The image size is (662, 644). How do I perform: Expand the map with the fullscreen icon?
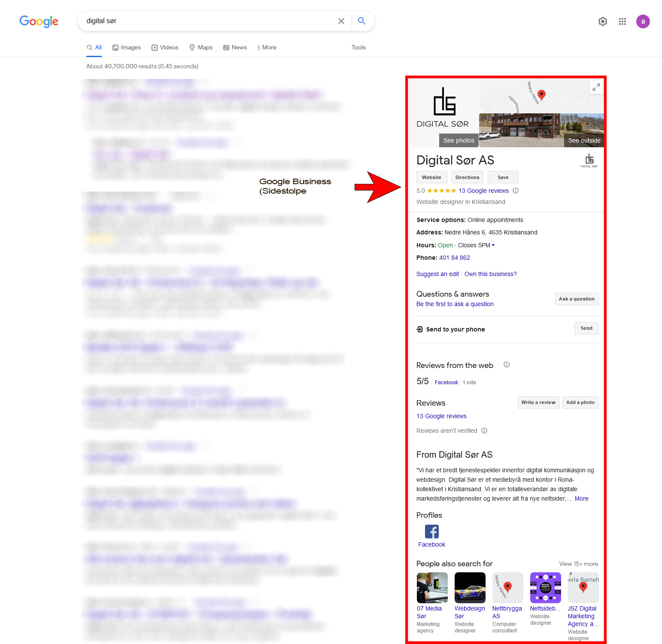(x=596, y=88)
